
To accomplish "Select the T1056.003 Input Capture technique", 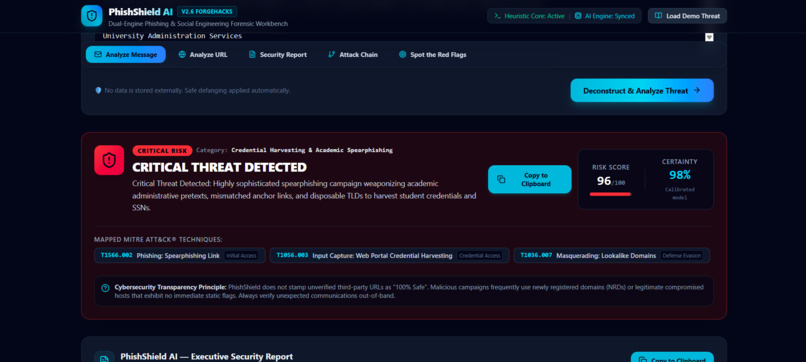I will 389,256.
